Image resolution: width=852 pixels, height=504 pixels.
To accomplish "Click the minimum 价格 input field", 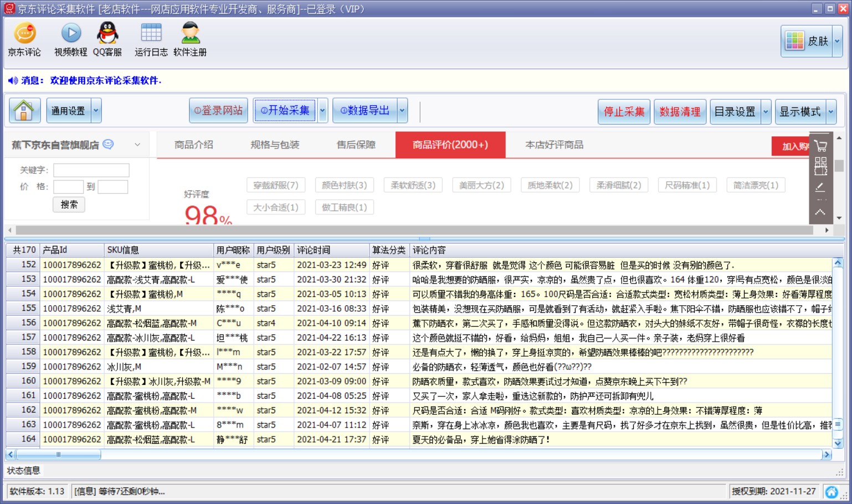I will coord(68,187).
